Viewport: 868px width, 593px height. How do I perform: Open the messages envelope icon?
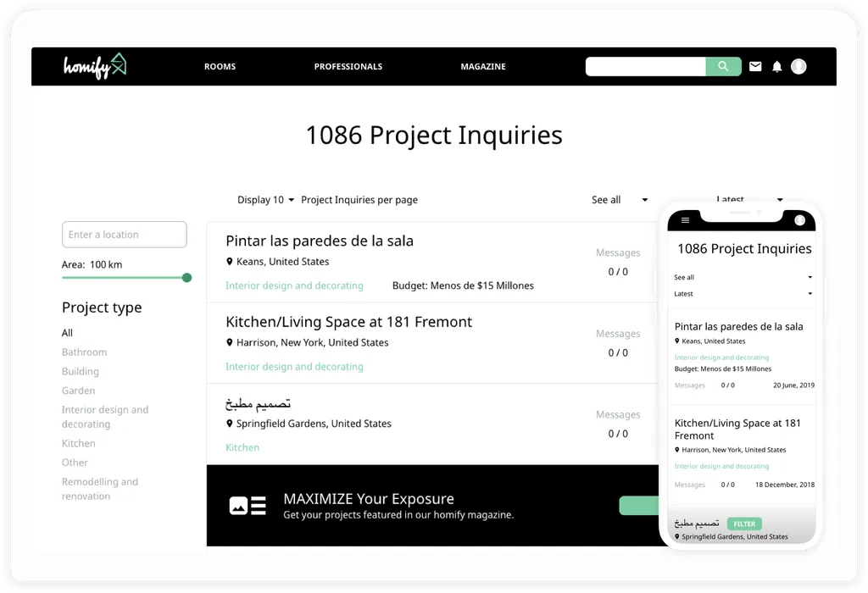755,66
